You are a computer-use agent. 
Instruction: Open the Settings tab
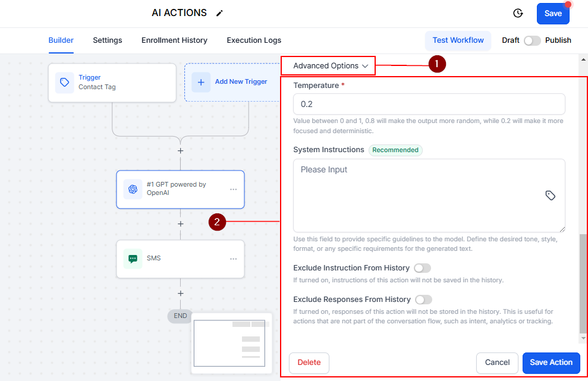[108, 40]
